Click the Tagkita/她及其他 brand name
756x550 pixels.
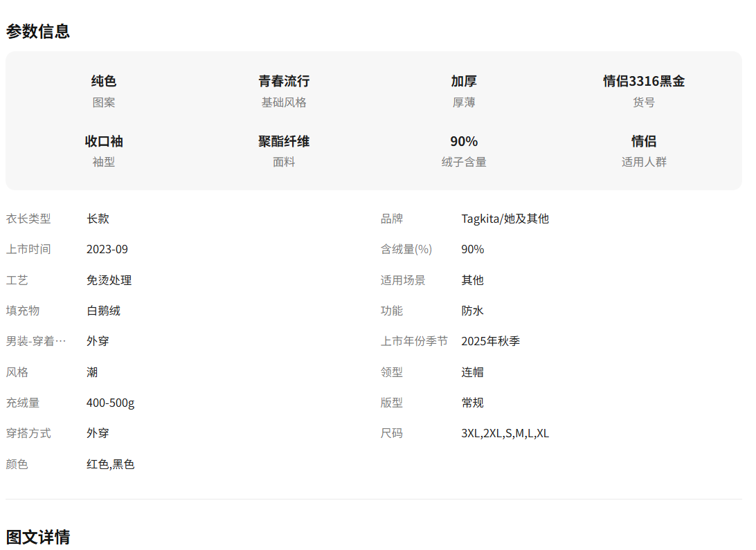(505, 219)
